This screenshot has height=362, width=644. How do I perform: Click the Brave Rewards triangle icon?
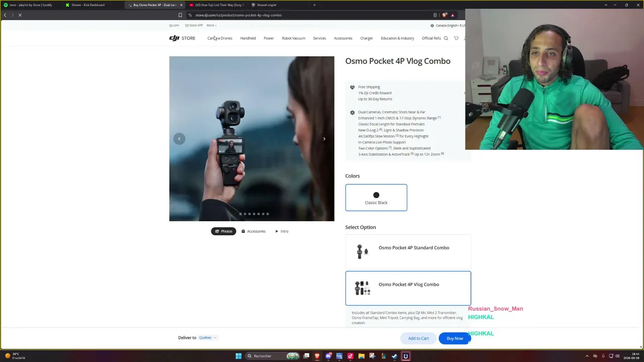pos(452,15)
